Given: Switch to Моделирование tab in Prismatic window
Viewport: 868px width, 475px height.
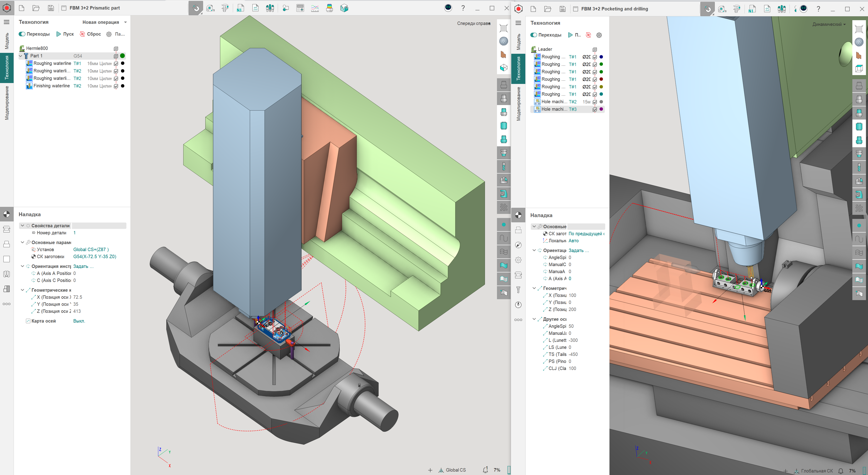Looking at the screenshot, I should click(x=7, y=103).
